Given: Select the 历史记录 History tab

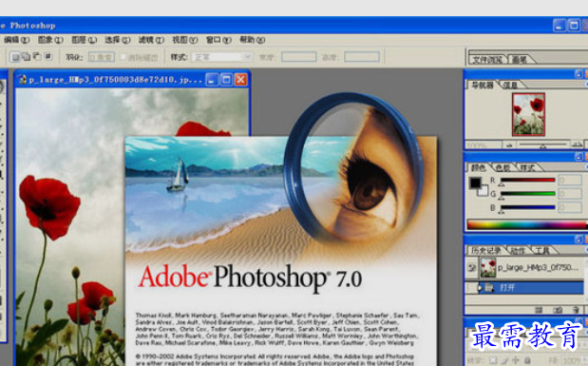Looking at the screenshot, I should point(485,250).
